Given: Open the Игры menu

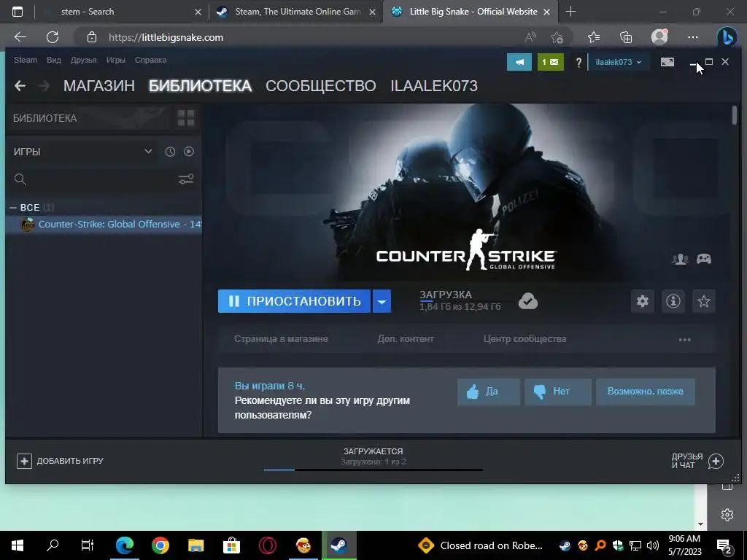Looking at the screenshot, I should (x=116, y=60).
